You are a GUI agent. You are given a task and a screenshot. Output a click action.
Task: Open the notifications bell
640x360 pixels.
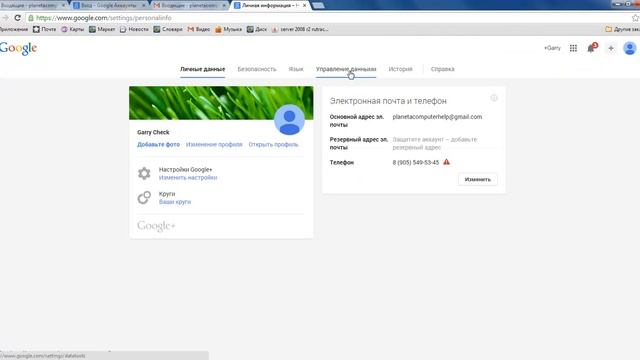coord(591,48)
